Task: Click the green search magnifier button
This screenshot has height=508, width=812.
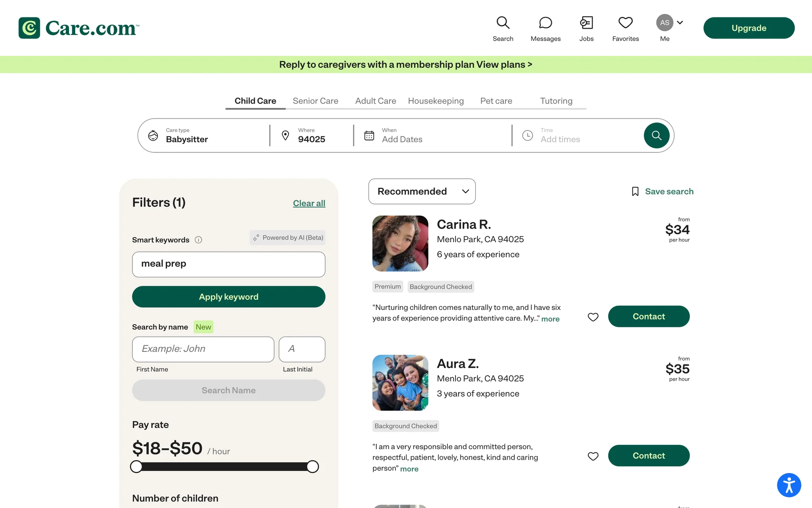Action: 656,135
